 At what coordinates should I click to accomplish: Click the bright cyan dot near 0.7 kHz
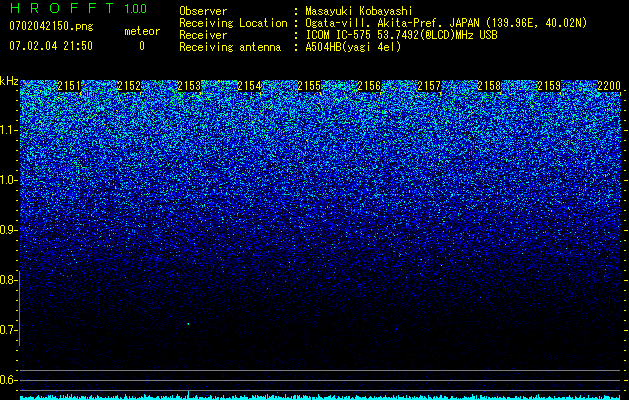tap(188, 323)
